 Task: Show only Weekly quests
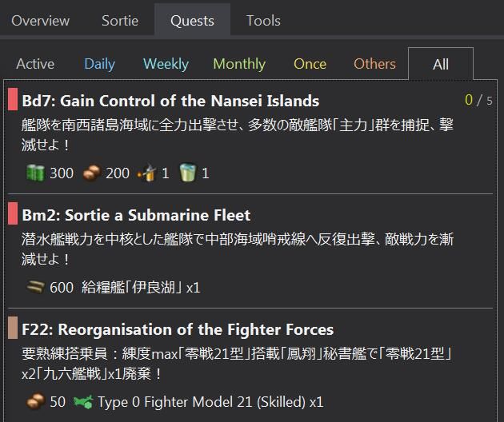tap(166, 64)
